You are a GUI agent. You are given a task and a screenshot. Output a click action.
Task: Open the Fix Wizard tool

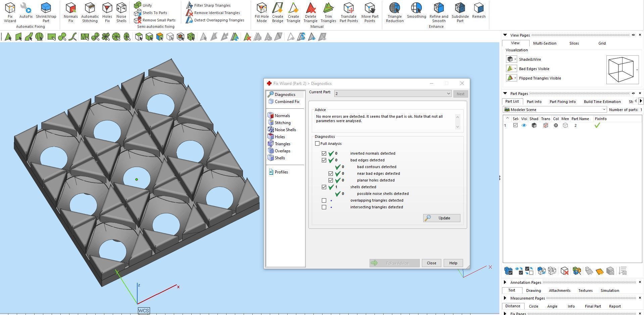click(10, 12)
